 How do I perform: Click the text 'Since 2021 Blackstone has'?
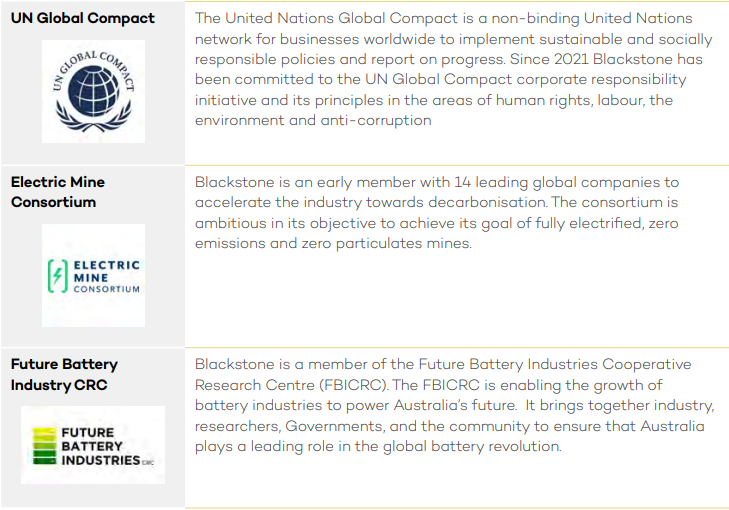tap(606, 59)
